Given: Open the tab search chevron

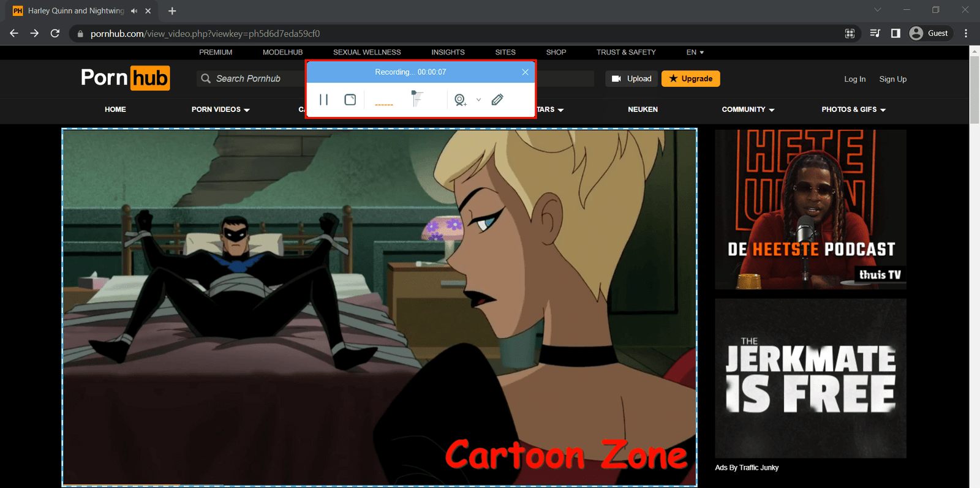Looking at the screenshot, I should click(x=877, y=10).
